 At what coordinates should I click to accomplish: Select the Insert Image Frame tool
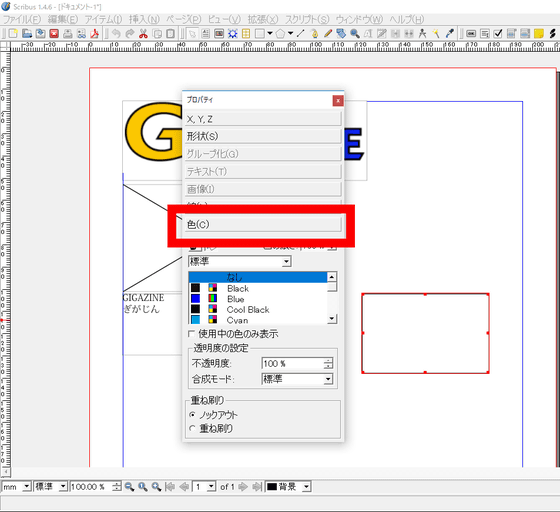click(219, 34)
